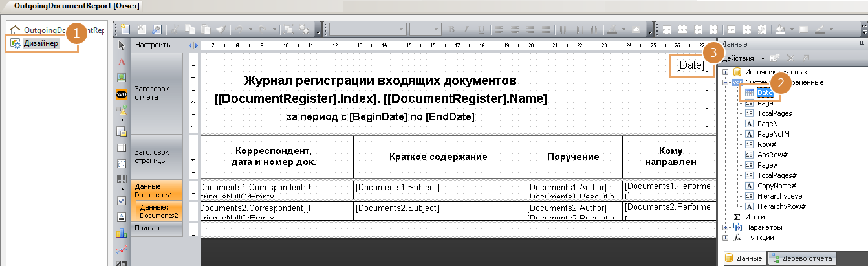Viewport: 868px width, 266px height.
Task: Select the Check Box component tool
Action: 122,201
